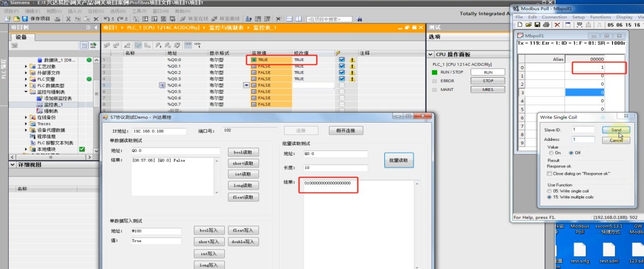Collapse the CPU 操作面板 section

[x=431, y=54]
